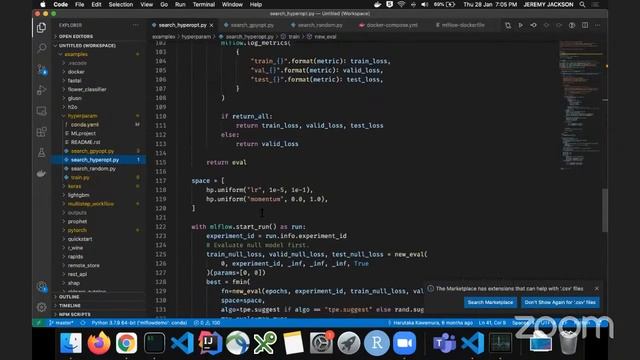Switch to the search_random.py tab
The image size is (640, 360).
(319, 25)
